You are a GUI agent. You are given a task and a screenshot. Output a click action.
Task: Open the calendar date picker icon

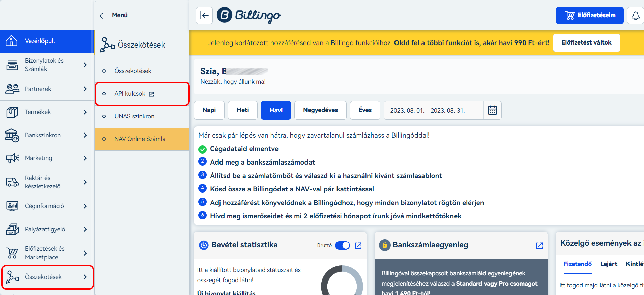[x=492, y=110]
